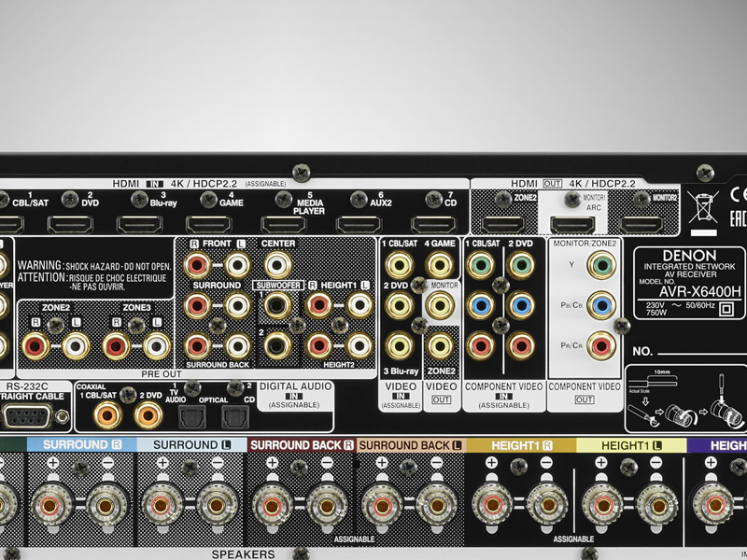This screenshot has width=747, height=560.
Task: Click the ZONE2 composite video output jack
Action: (x=439, y=345)
